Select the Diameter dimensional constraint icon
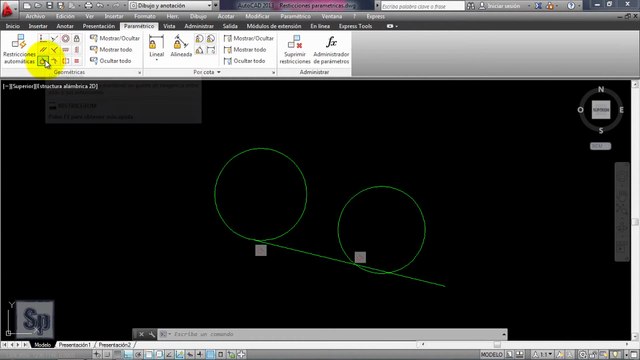Screen dimensions: 640x360 [211, 39]
